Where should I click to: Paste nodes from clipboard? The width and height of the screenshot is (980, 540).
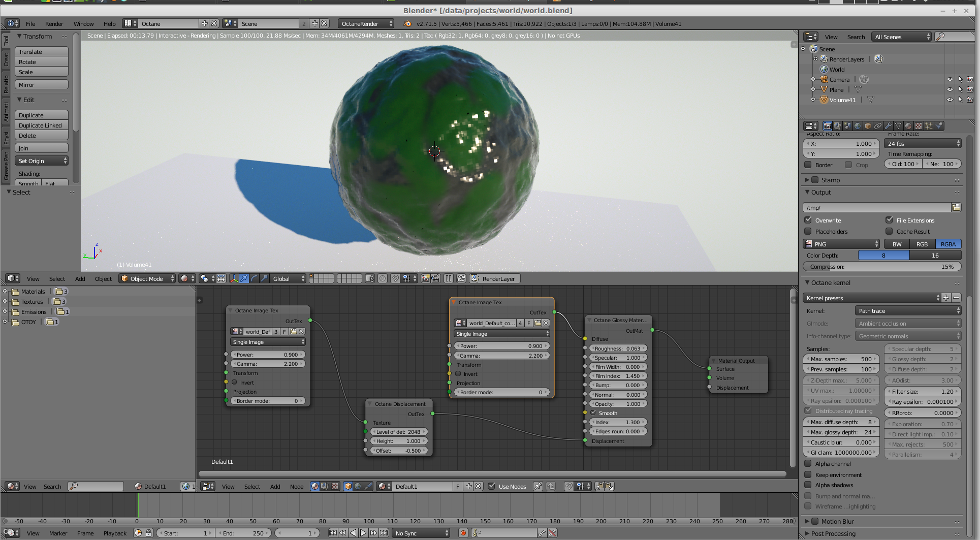[x=609, y=486]
